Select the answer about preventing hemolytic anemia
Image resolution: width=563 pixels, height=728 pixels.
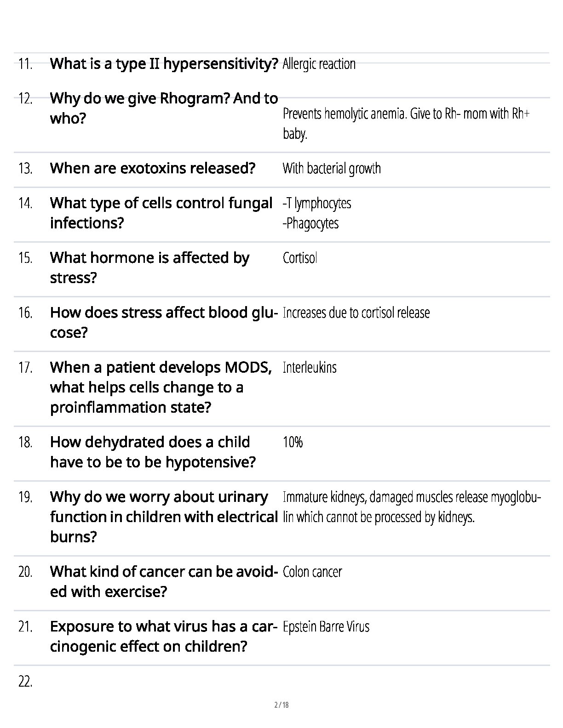pyautogui.click(x=406, y=124)
